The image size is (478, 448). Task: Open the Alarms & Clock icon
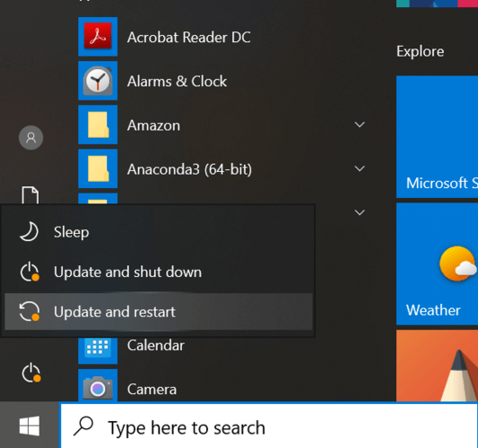tap(98, 81)
